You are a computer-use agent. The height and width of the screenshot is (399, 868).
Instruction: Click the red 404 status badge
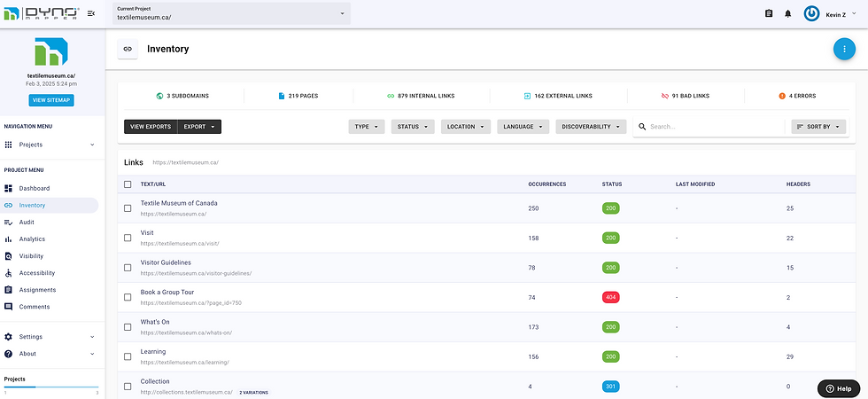(610, 298)
